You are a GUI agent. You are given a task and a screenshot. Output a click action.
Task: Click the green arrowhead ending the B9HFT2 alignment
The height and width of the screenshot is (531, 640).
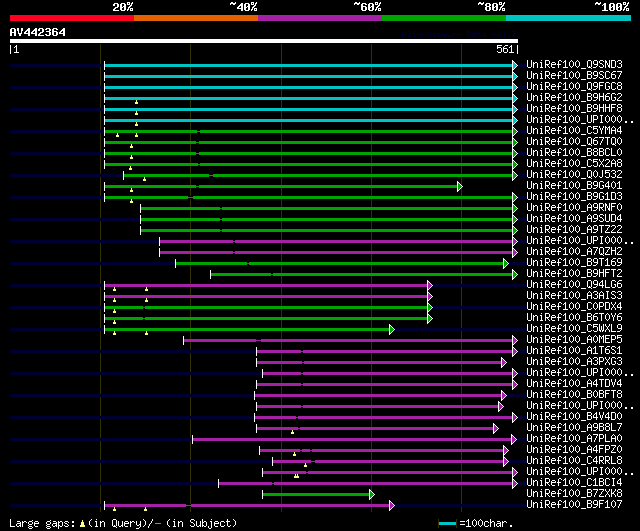[x=515, y=274]
